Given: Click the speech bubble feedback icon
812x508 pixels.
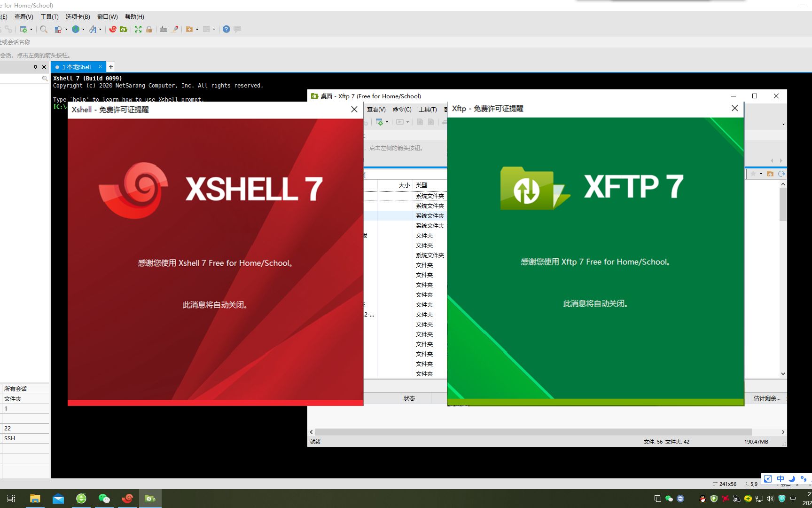Looking at the screenshot, I should 238,29.
